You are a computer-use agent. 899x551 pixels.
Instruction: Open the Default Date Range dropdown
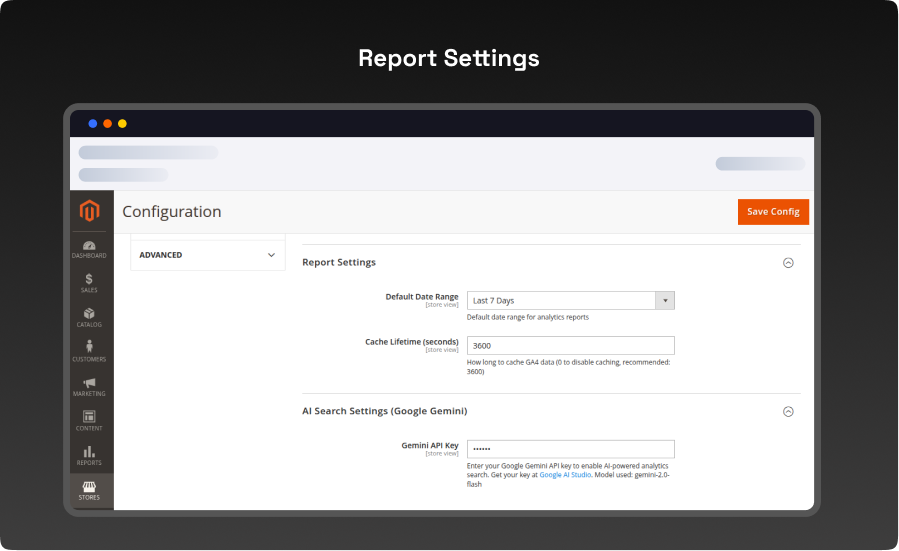point(570,300)
